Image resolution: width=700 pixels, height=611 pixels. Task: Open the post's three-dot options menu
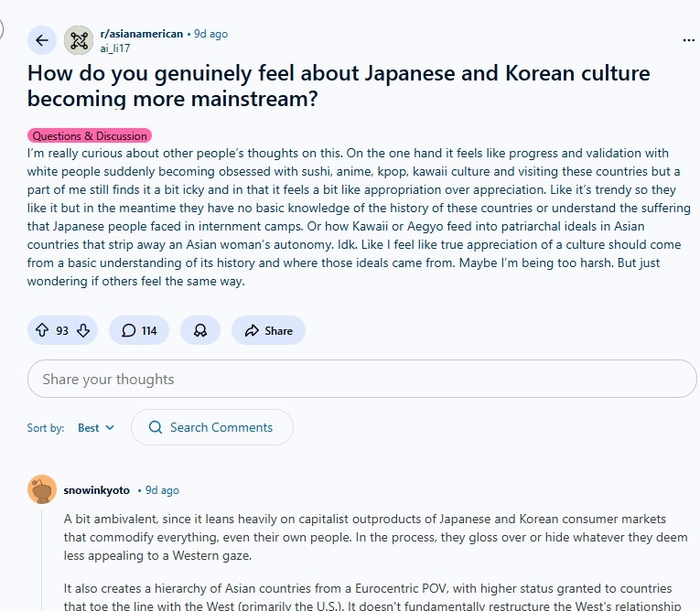688,40
